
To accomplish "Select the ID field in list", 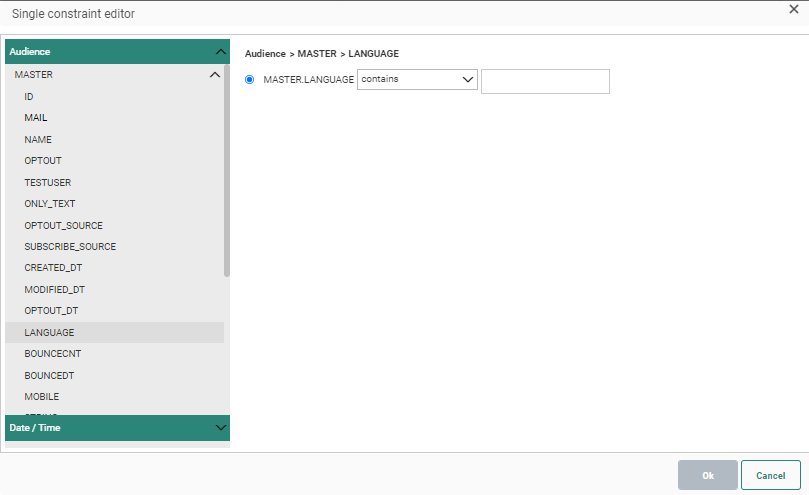I will point(29,97).
